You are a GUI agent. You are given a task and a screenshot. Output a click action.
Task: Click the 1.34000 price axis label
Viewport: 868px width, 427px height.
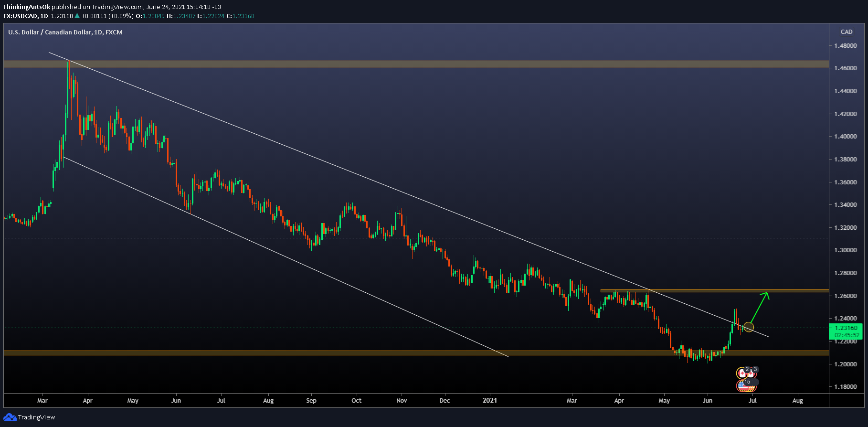click(x=845, y=205)
